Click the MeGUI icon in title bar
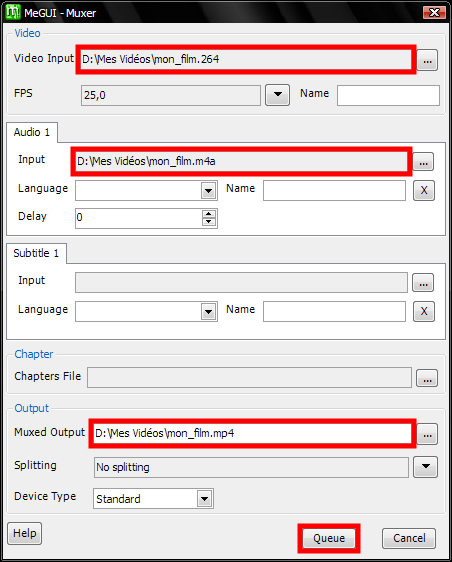452x562 pixels. click(13, 12)
